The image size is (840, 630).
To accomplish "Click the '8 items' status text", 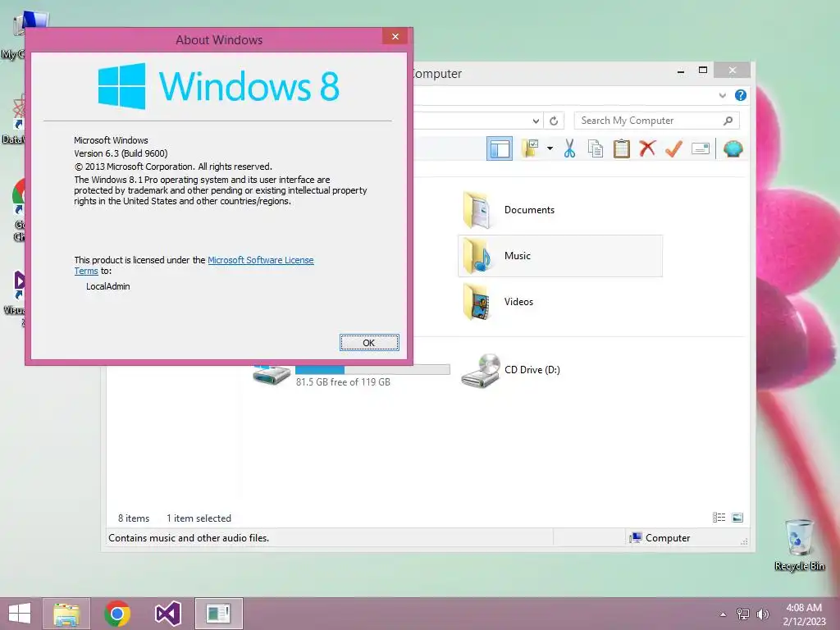I will (134, 518).
